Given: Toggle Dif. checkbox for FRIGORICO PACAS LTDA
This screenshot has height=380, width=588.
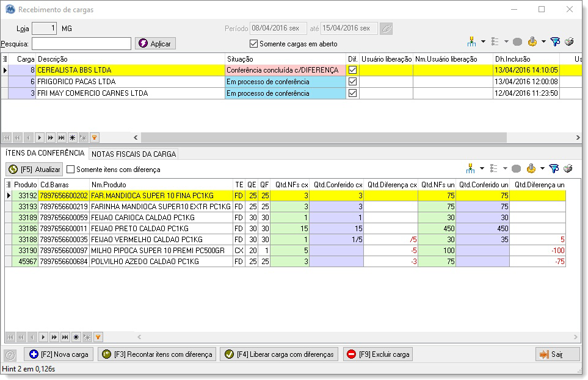Looking at the screenshot, I should tap(352, 82).
